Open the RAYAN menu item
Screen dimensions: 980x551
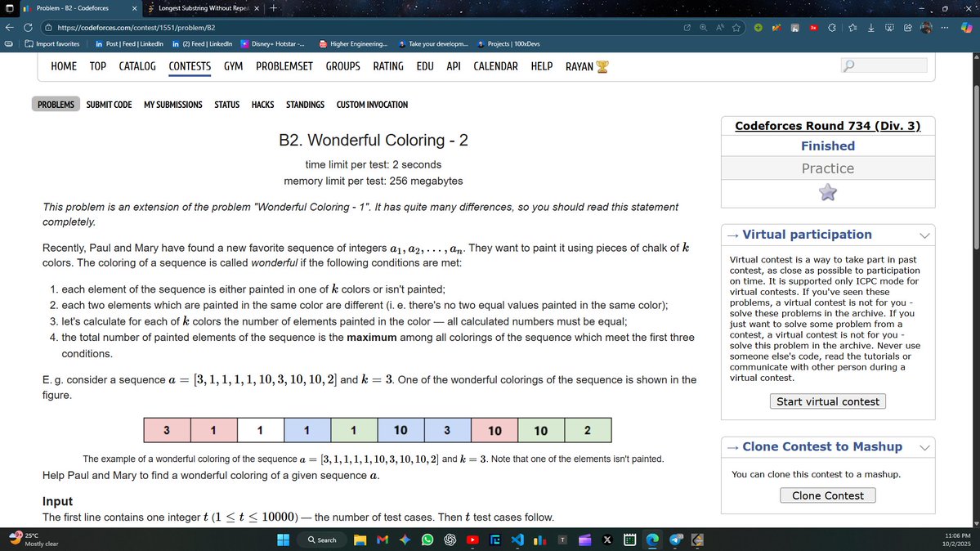tap(586, 66)
